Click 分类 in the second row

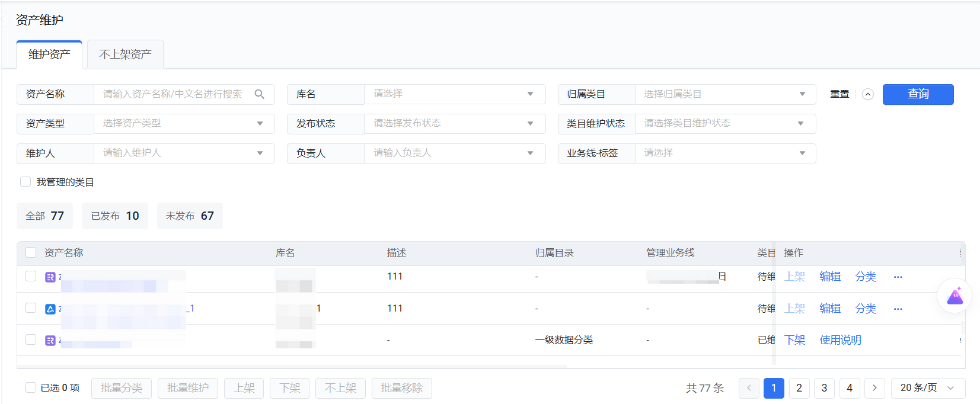[866, 309]
